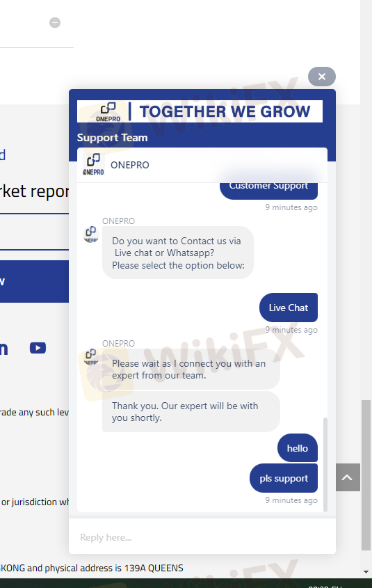Click the hello message bubble

click(298, 447)
